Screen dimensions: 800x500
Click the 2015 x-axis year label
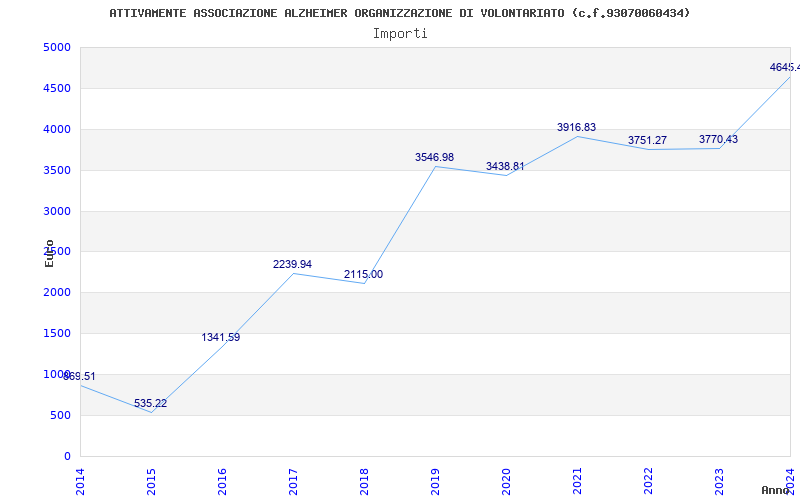coord(151,481)
